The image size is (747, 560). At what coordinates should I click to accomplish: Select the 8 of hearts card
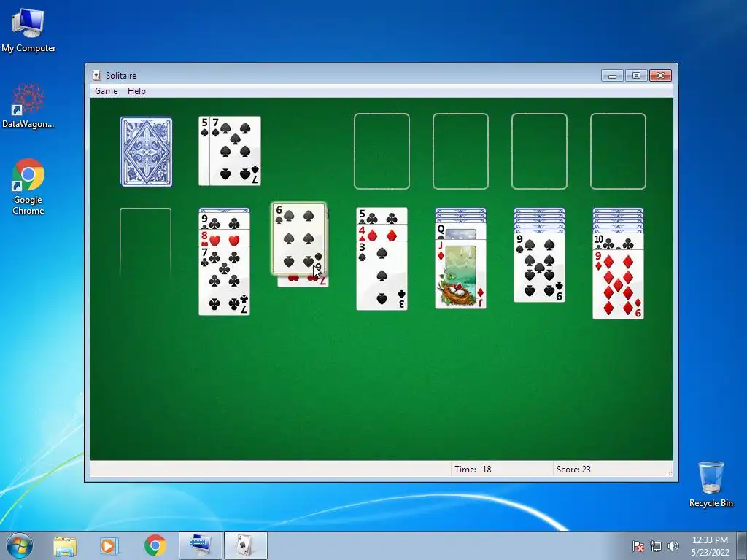coord(225,238)
